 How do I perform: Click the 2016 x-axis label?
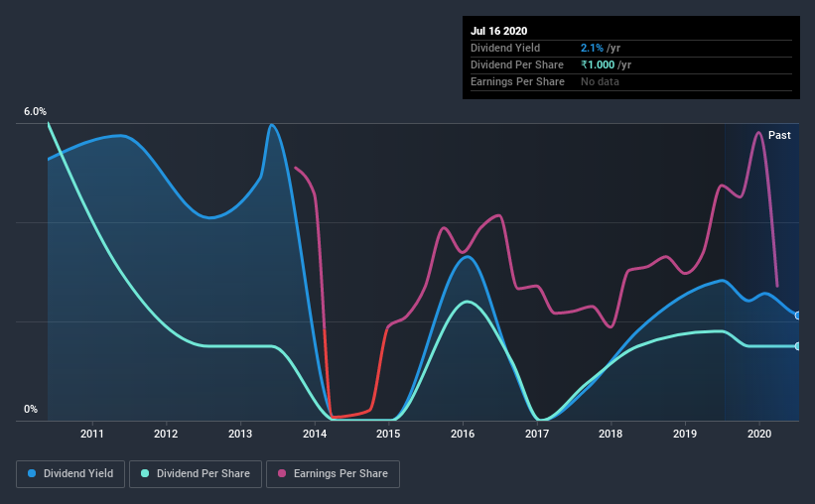pos(463,434)
